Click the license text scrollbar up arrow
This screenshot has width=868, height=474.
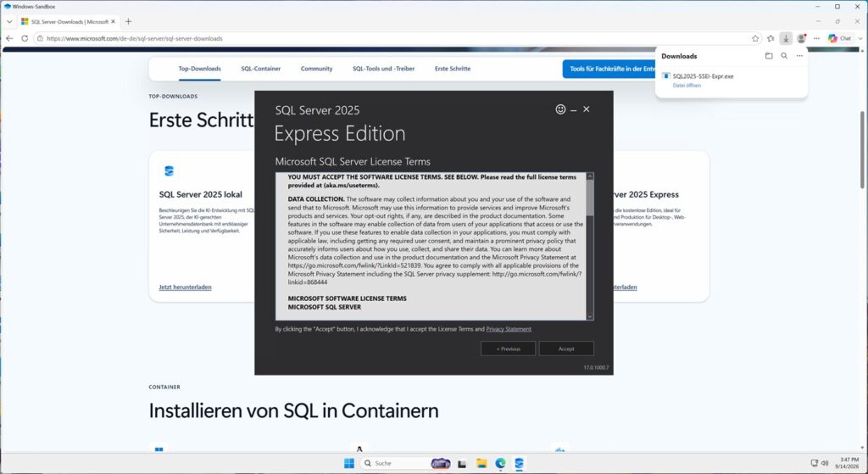pos(590,176)
